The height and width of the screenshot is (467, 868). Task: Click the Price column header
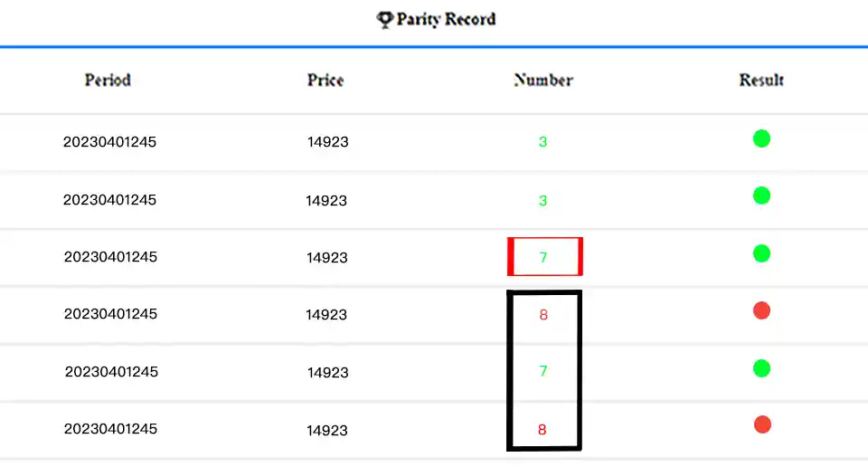325,80
